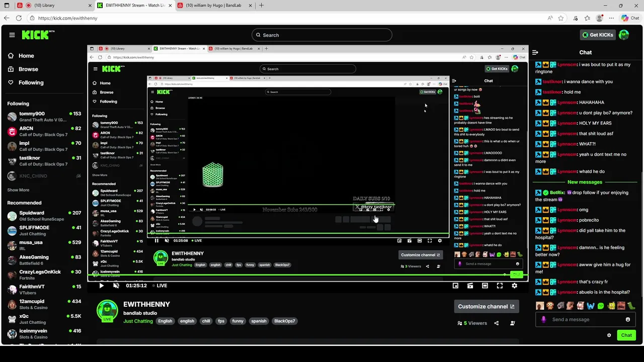Open ARCN channel in sidebar

click(x=44, y=131)
